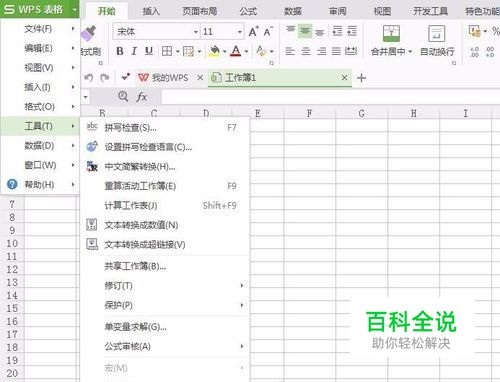Select 设置拼写检查语言(C)

tap(165, 147)
